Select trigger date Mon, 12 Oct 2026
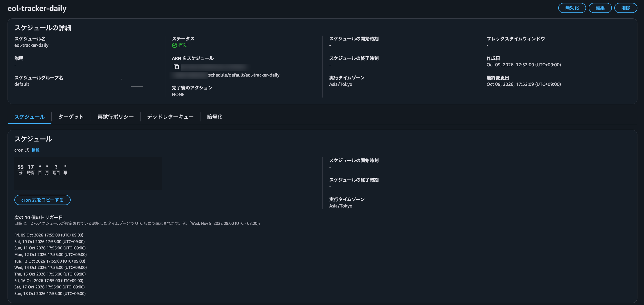The height and width of the screenshot is (305, 644). [x=50, y=255]
